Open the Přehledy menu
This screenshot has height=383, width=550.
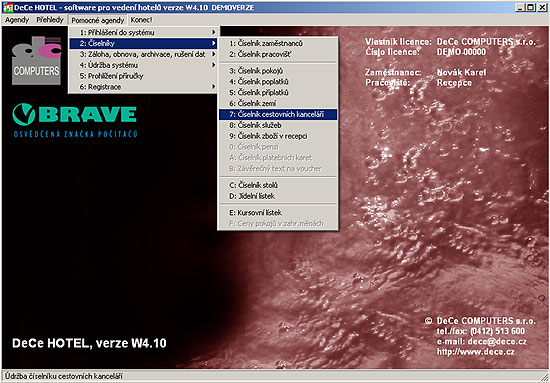click(50, 20)
